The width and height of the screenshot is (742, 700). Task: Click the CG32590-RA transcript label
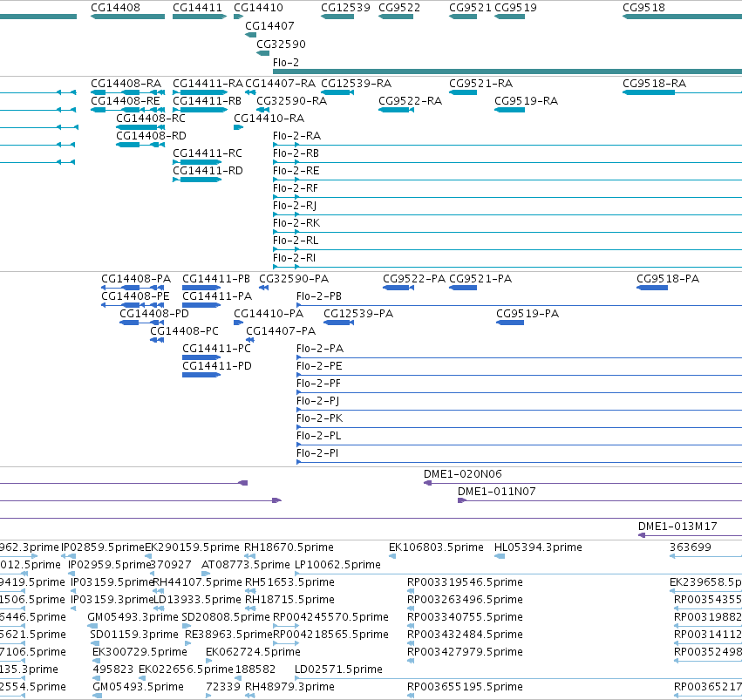291,101
